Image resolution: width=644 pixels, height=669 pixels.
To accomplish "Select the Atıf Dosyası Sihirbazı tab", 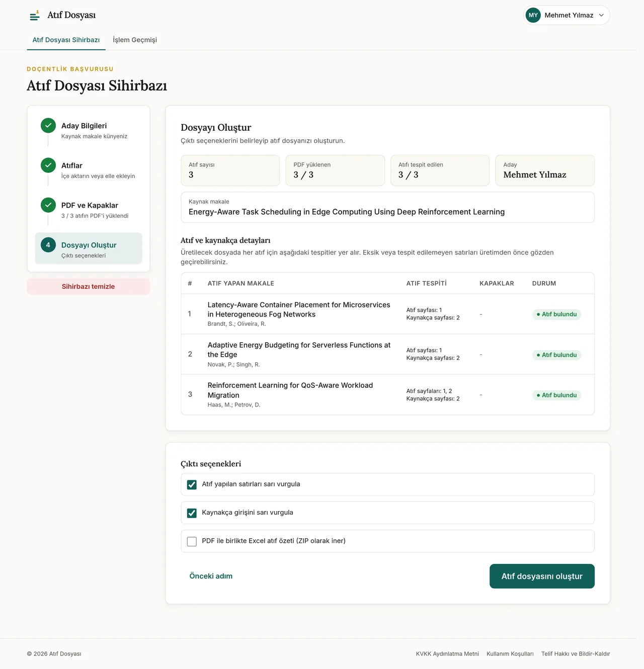I will (66, 40).
